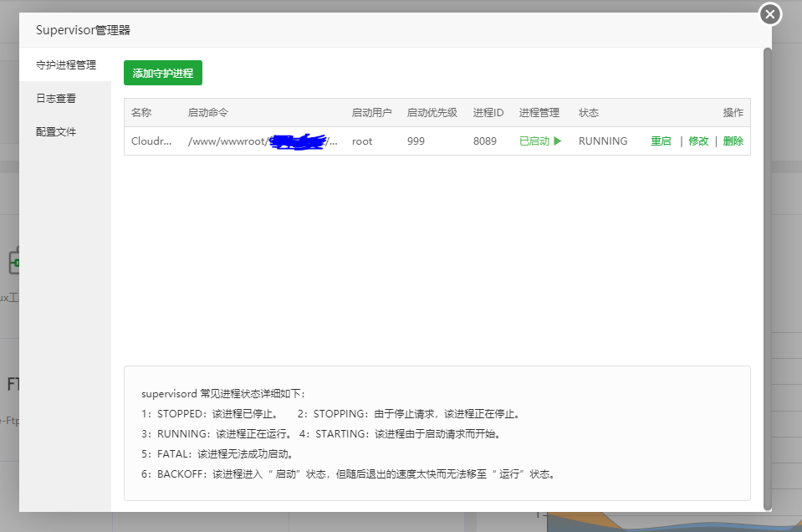Click the dialog's vertical scrollbar
802x532 pixels.
(767, 276)
